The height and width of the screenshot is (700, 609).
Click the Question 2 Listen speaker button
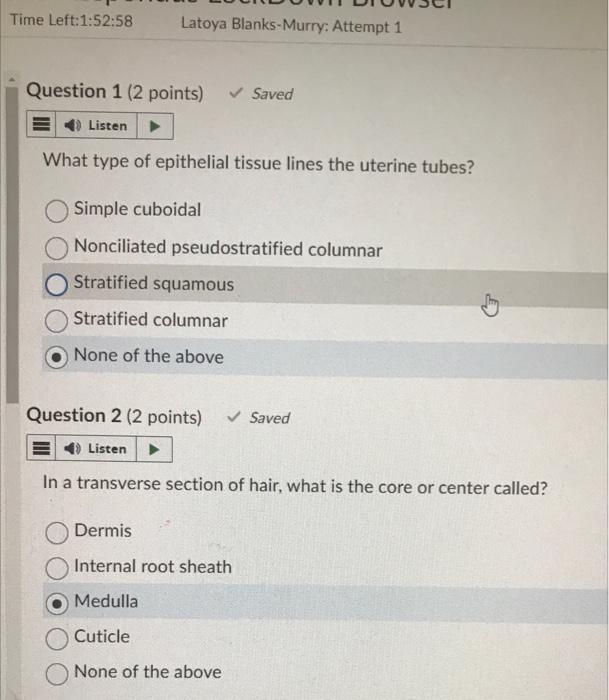[96, 449]
